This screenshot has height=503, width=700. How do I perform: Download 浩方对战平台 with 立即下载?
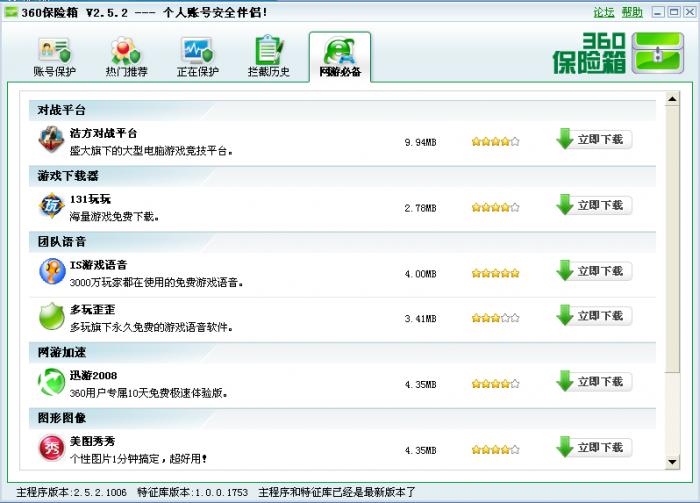594,139
